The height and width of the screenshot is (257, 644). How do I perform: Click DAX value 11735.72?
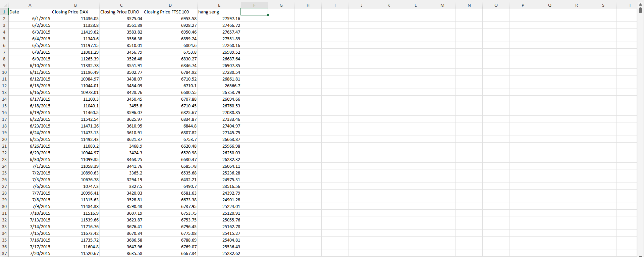tap(75, 240)
